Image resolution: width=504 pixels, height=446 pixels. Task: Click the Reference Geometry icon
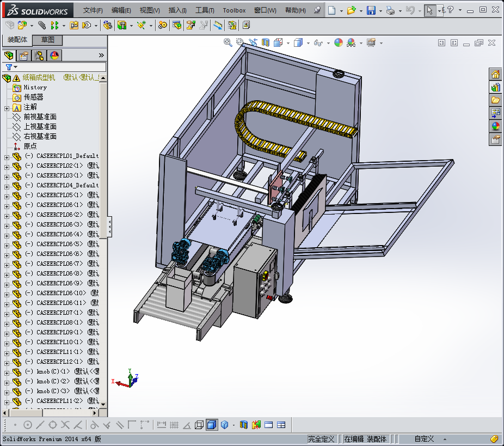coord(142,25)
